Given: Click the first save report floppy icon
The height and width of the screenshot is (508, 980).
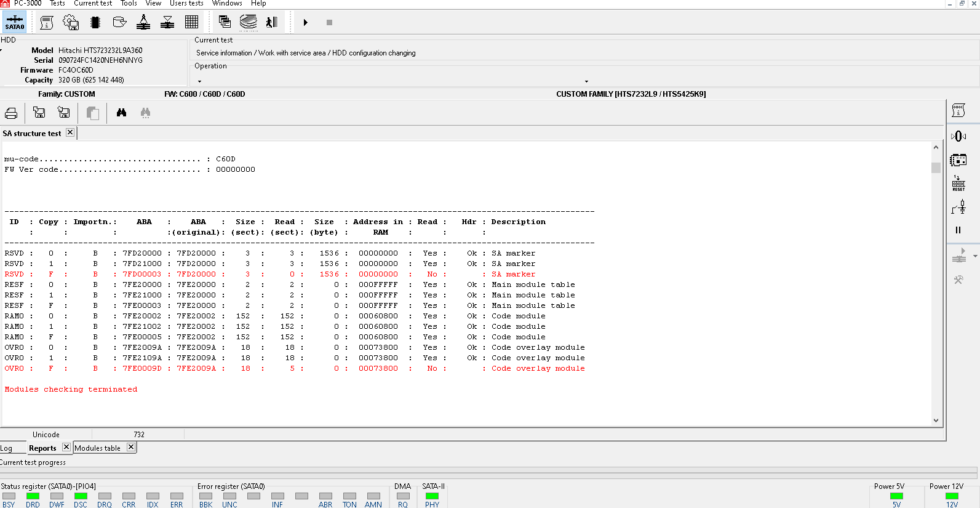Looking at the screenshot, I should (39, 112).
